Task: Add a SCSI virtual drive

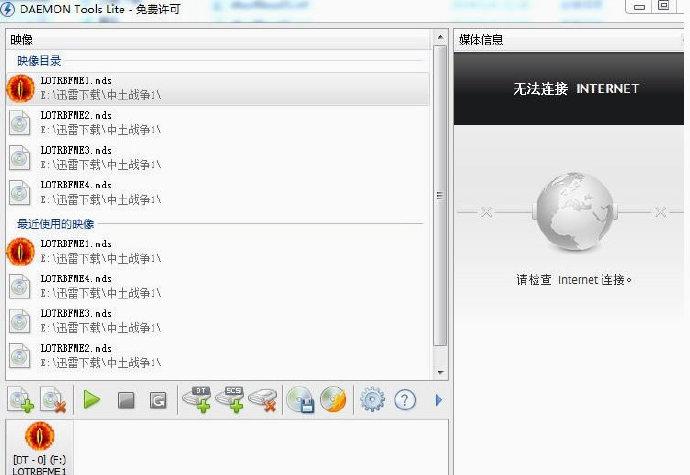Action: pyautogui.click(x=229, y=399)
